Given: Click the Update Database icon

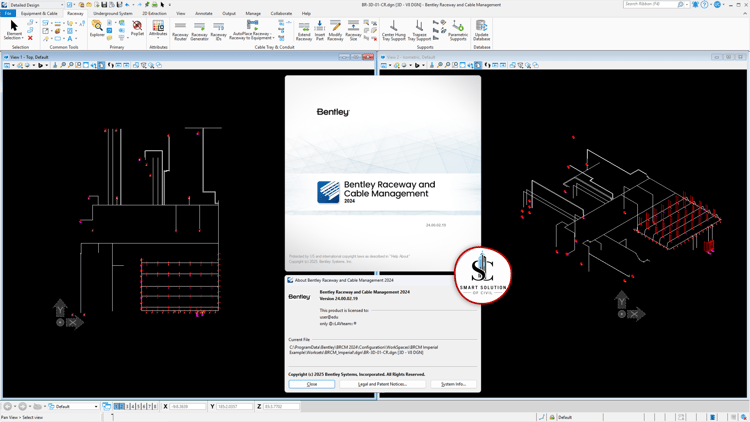Looking at the screenshot, I should [482, 31].
